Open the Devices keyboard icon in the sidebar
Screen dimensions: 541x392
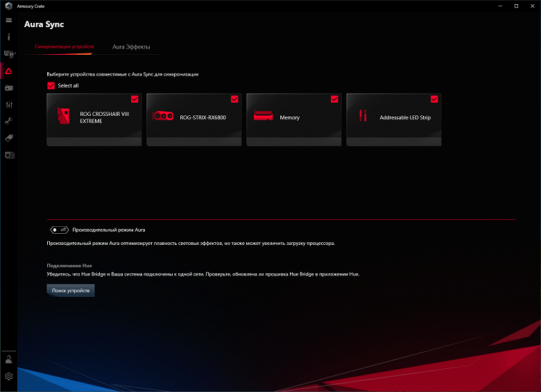point(9,54)
